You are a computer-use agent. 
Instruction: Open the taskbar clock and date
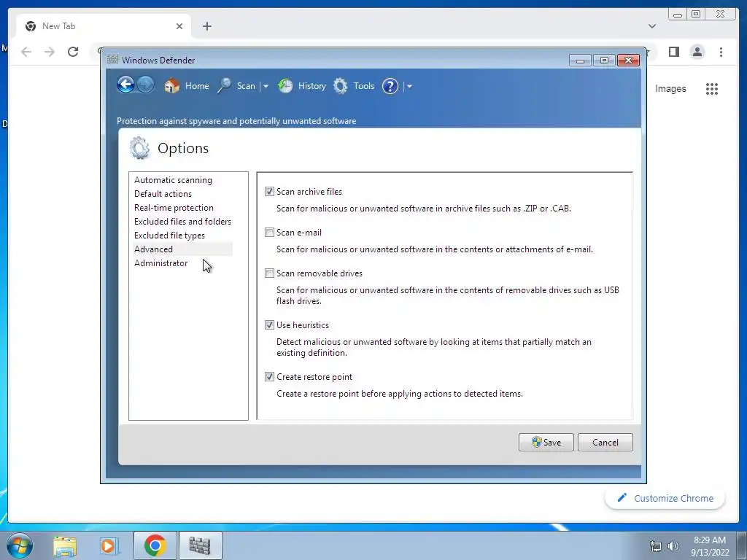pyautogui.click(x=710, y=546)
